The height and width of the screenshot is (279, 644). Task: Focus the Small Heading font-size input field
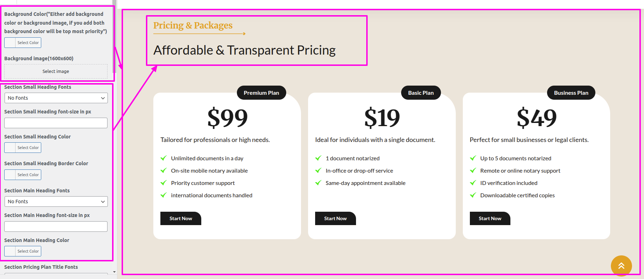pos(56,123)
